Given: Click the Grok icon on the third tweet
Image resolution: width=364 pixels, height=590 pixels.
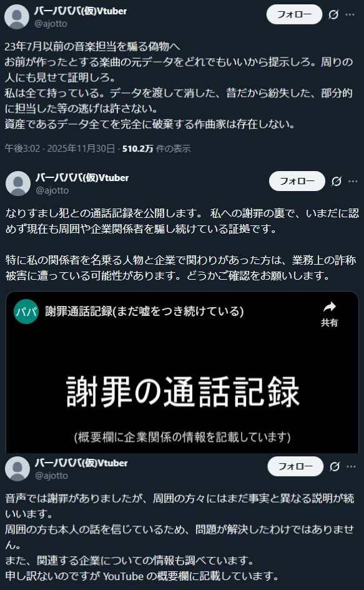Looking at the screenshot, I should click(x=334, y=466).
